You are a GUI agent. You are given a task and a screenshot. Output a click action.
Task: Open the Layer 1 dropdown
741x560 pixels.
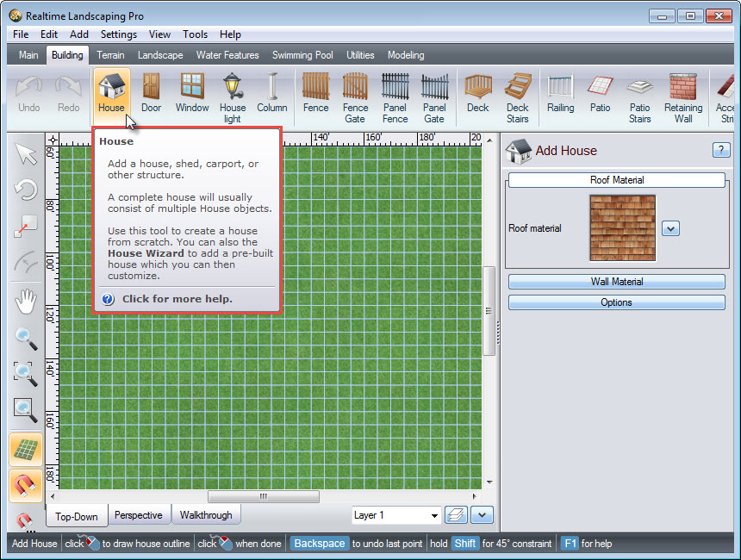pyautogui.click(x=396, y=515)
